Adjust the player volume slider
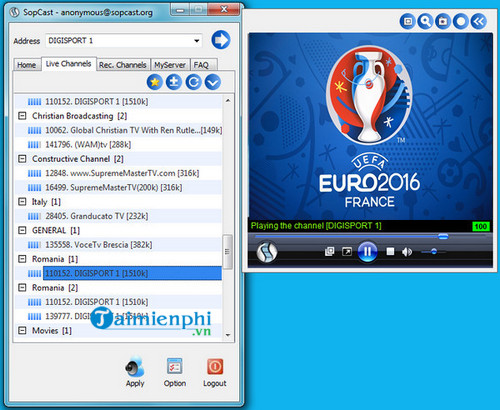 coord(433,252)
